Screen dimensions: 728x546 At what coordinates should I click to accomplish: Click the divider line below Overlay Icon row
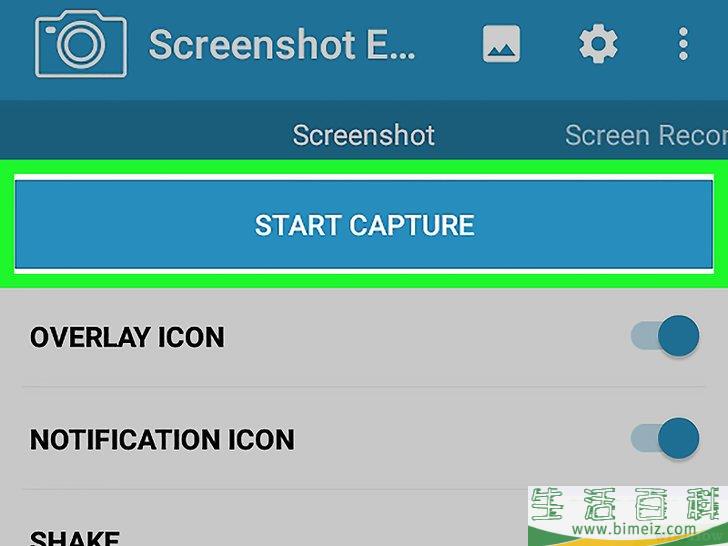point(364,386)
